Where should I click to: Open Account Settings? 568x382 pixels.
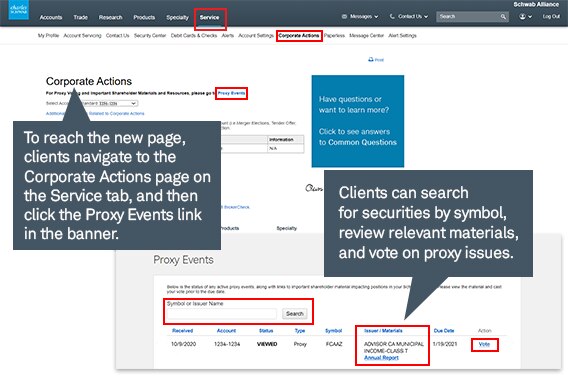256,35
